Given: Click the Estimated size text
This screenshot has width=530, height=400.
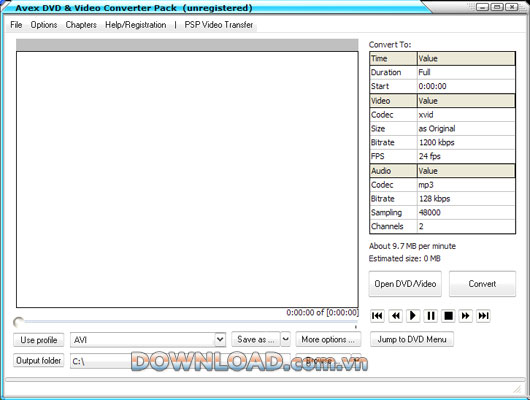Looking at the screenshot, I should coord(405,259).
